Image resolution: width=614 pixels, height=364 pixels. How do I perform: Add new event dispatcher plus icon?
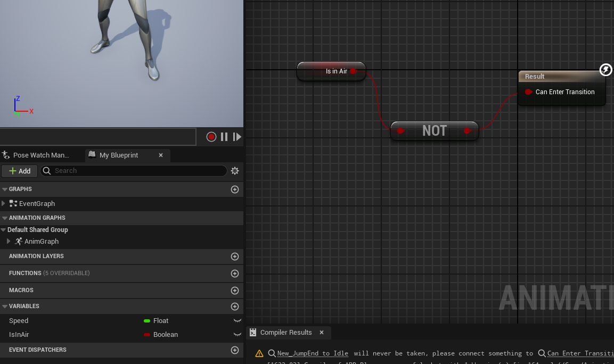(235, 350)
